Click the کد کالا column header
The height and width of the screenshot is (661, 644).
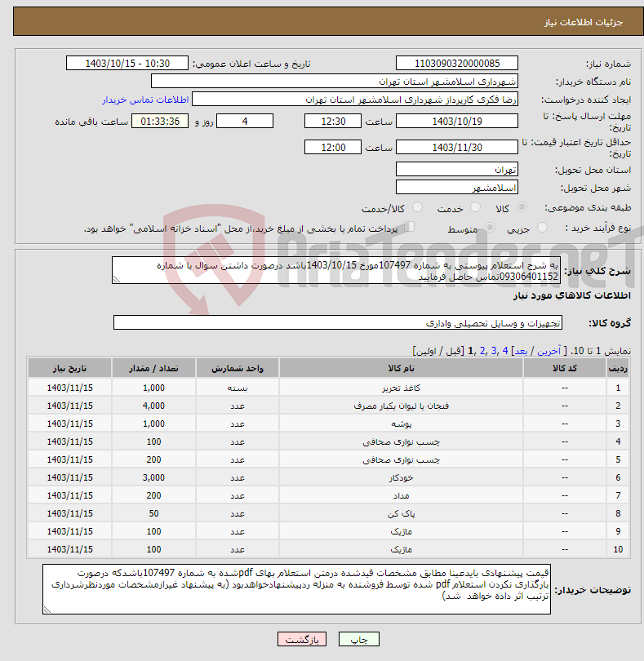pyautogui.click(x=565, y=368)
